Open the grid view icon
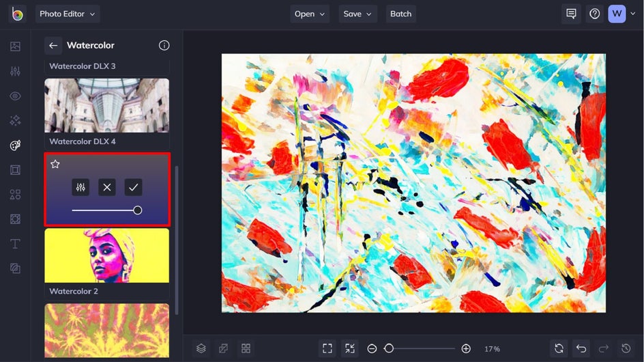The image size is (644, 362). [246, 349]
